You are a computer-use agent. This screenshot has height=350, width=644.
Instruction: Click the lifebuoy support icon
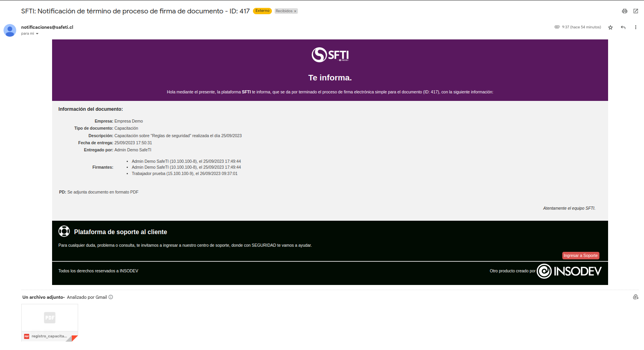[64, 231]
